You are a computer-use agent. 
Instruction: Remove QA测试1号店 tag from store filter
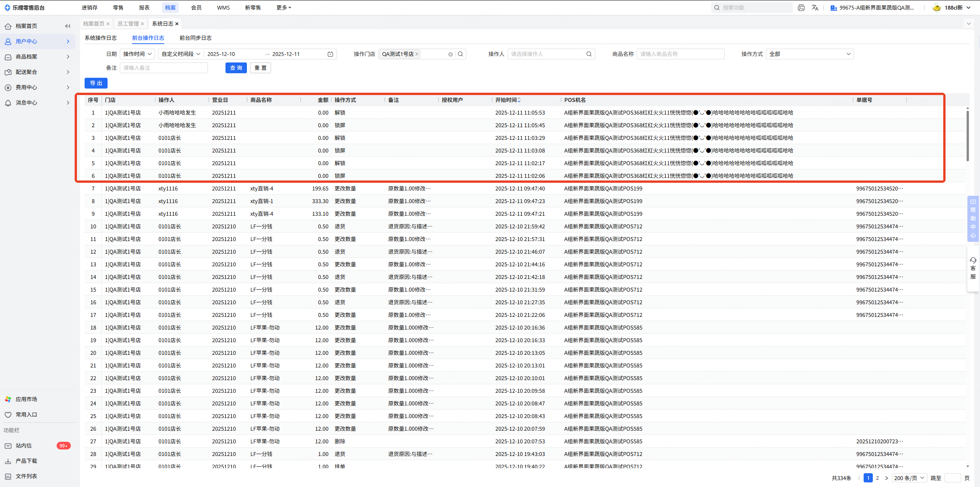click(x=417, y=54)
